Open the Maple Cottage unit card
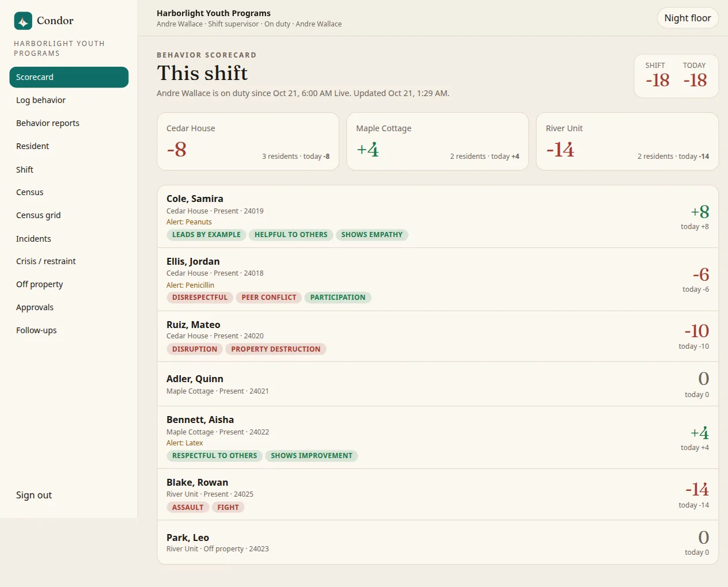 (x=438, y=142)
